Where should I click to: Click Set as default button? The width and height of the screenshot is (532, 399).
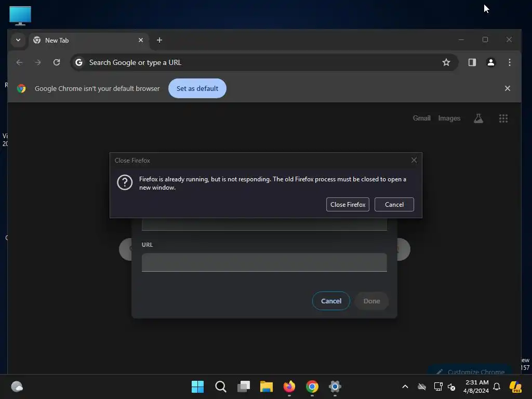[197, 88]
